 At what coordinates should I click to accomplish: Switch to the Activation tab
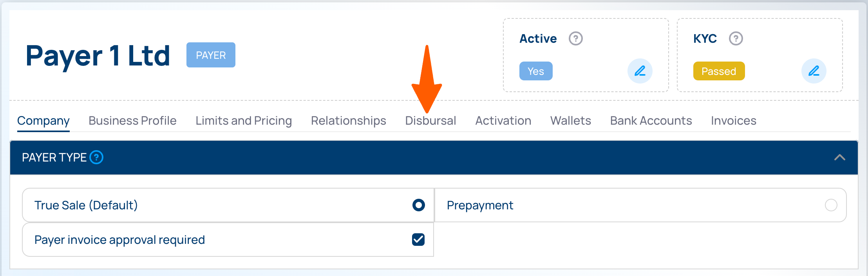(503, 121)
